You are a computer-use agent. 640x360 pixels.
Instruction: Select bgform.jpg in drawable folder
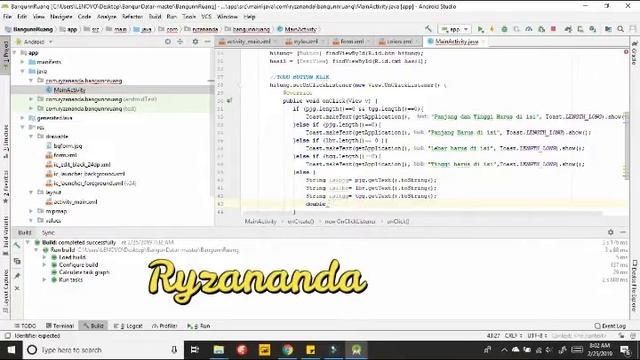pos(67,146)
